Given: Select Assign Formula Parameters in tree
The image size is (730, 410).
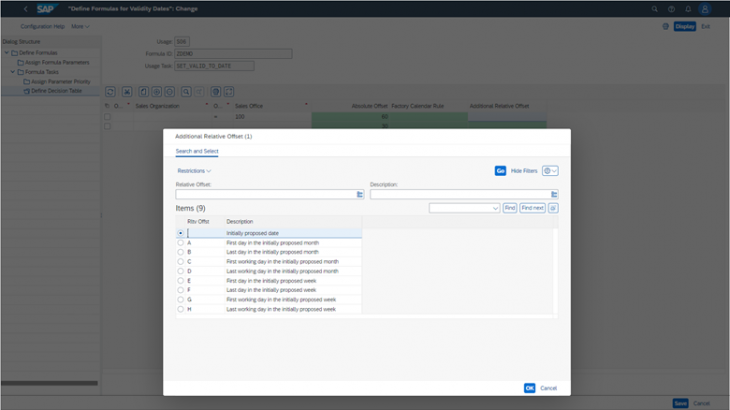Looking at the screenshot, I should pos(57,62).
